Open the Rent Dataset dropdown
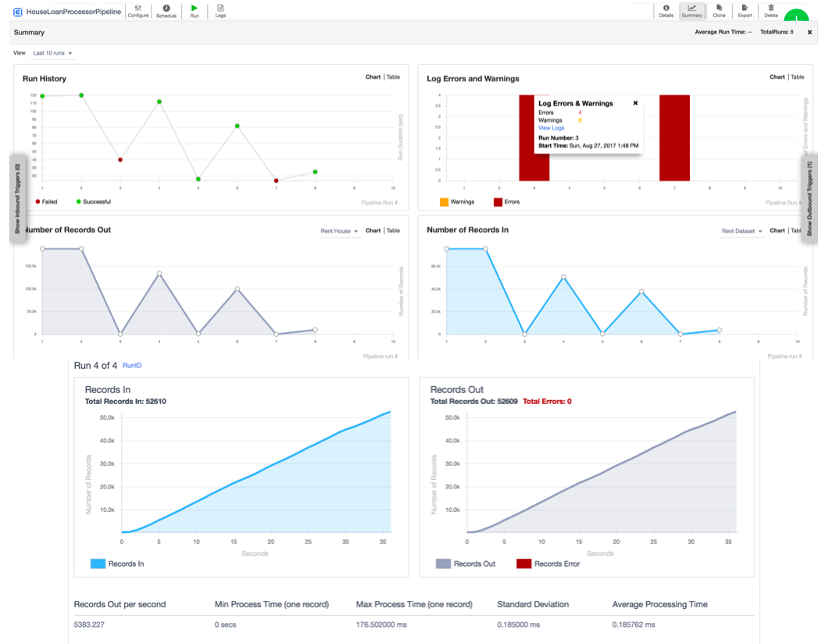 [x=742, y=231]
